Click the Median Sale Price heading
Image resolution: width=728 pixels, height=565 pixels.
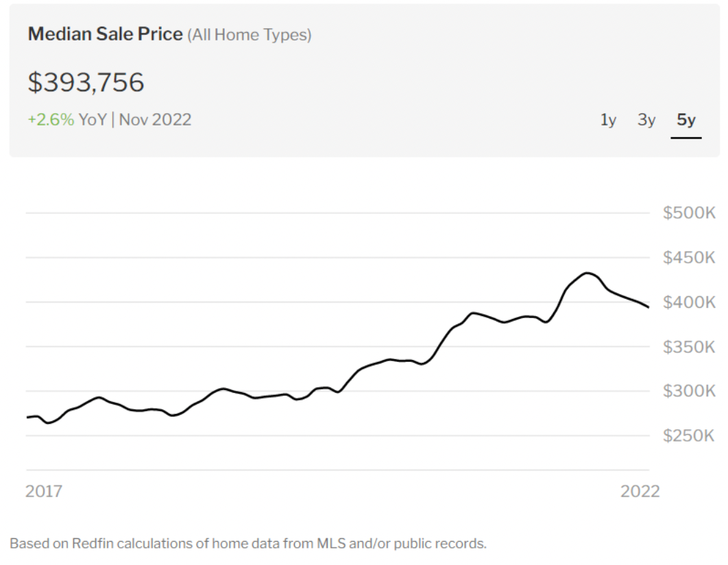[106, 34]
